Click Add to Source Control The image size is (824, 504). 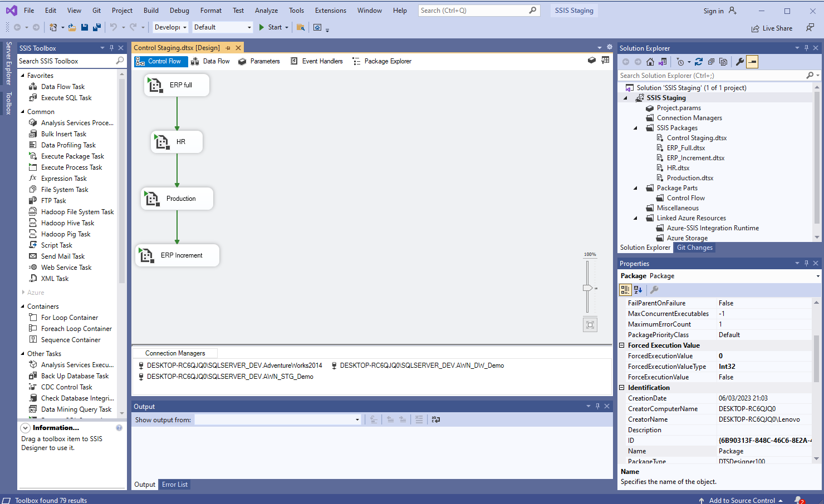click(x=742, y=500)
